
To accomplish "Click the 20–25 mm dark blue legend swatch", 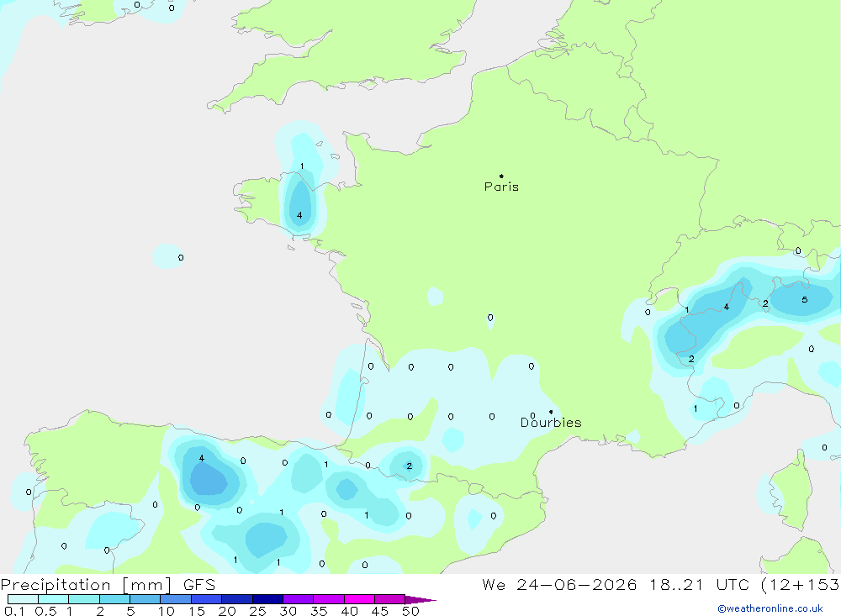I will 237,599.
